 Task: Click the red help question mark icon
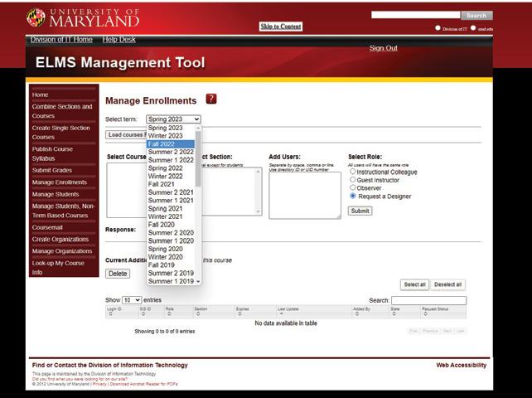click(211, 99)
